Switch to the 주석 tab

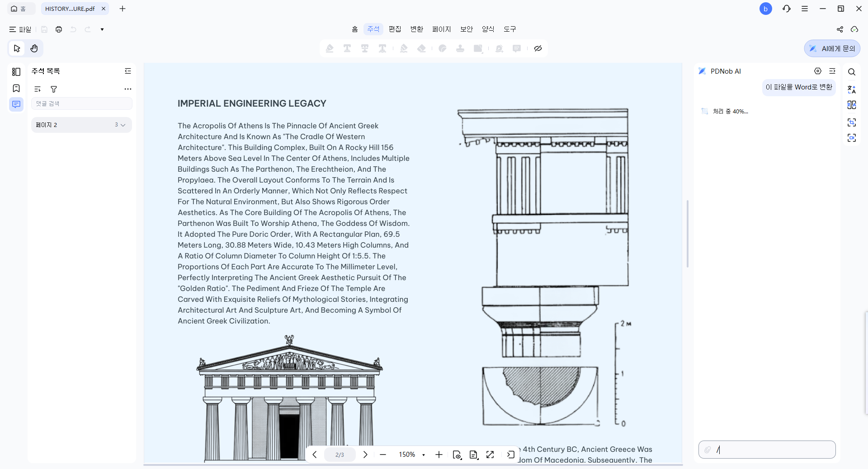click(373, 29)
